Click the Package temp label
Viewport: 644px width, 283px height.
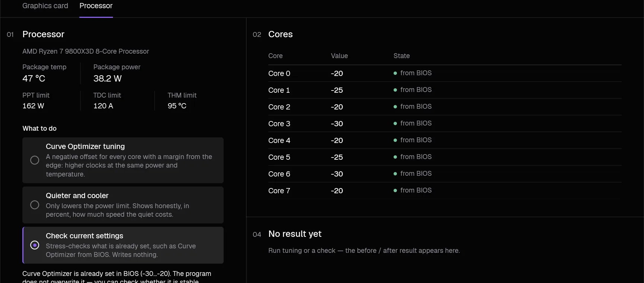[44, 67]
